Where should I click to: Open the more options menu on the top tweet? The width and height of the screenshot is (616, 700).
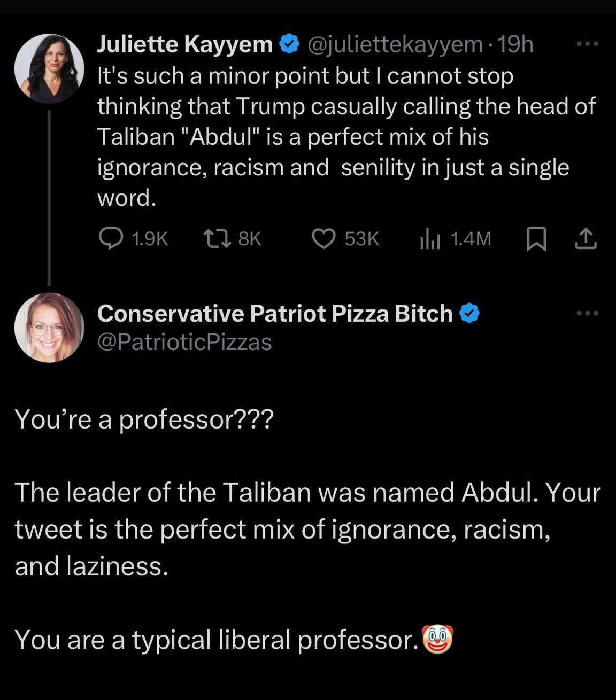(x=587, y=43)
